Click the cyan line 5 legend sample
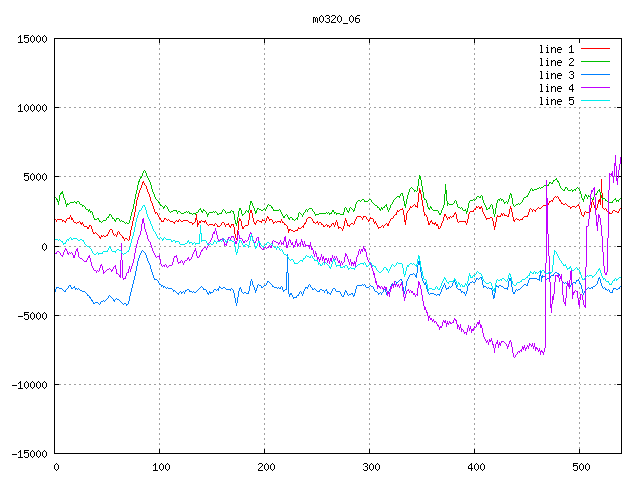This screenshot has height=480, width=640. (x=595, y=101)
